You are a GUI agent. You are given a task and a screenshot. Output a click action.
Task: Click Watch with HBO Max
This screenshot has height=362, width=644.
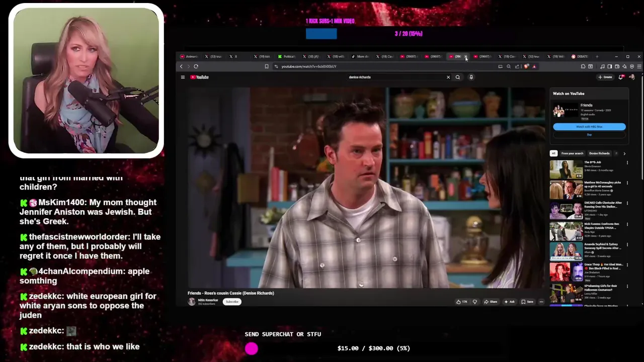pos(589,127)
